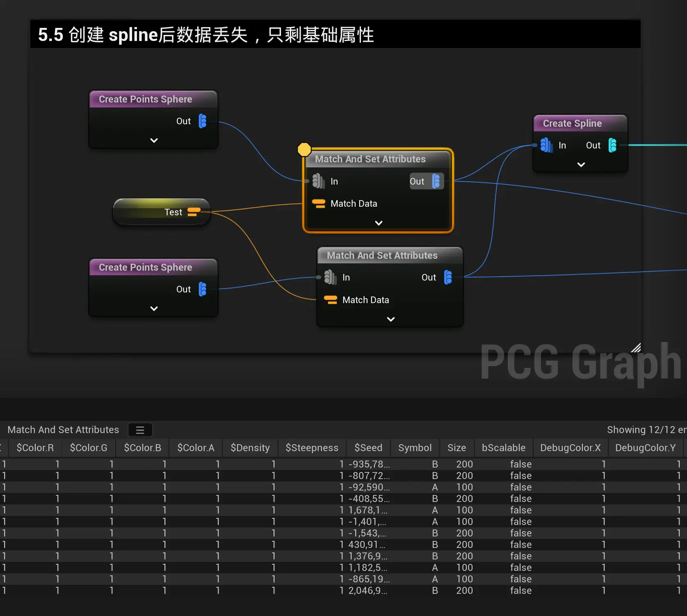Image resolution: width=687 pixels, height=616 pixels.
Task: Sort by the $Density column header
Action: [x=250, y=448]
